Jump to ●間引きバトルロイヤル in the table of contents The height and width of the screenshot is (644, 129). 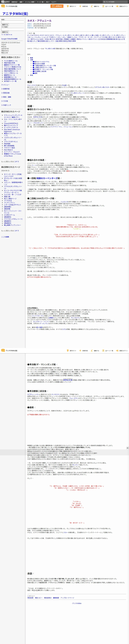click(41, 62)
